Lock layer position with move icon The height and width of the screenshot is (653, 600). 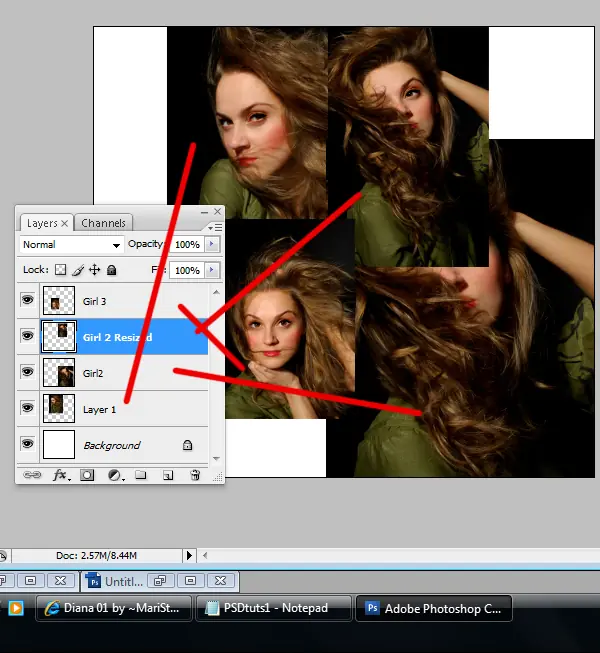coord(94,270)
